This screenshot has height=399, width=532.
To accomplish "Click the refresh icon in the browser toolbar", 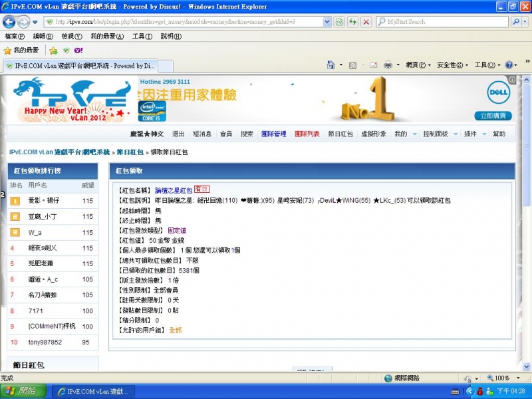I will tap(353, 22).
